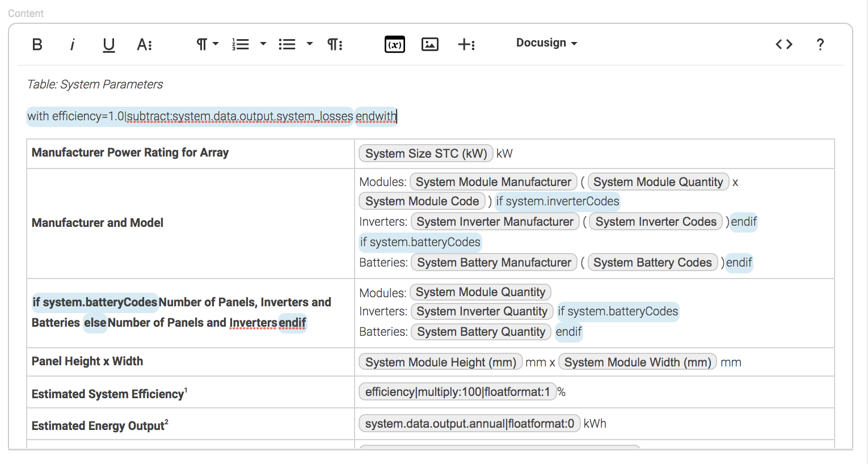The width and height of the screenshot is (868, 464).
Task: Click the 'endwith' tag
Action: click(376, 116)
